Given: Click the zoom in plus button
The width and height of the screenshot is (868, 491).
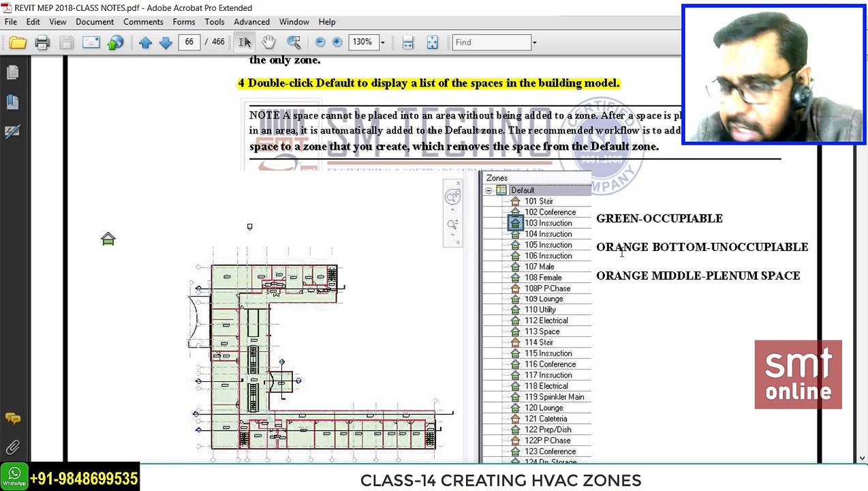Looking at the screenshot, I should pyautogui.click(x=337, y=42).
